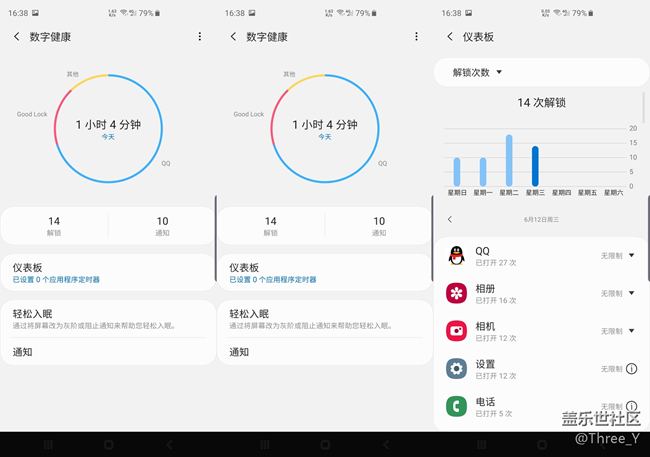Tap the 14 次解锁 heading
650x457 pixels.
(541, 102)
